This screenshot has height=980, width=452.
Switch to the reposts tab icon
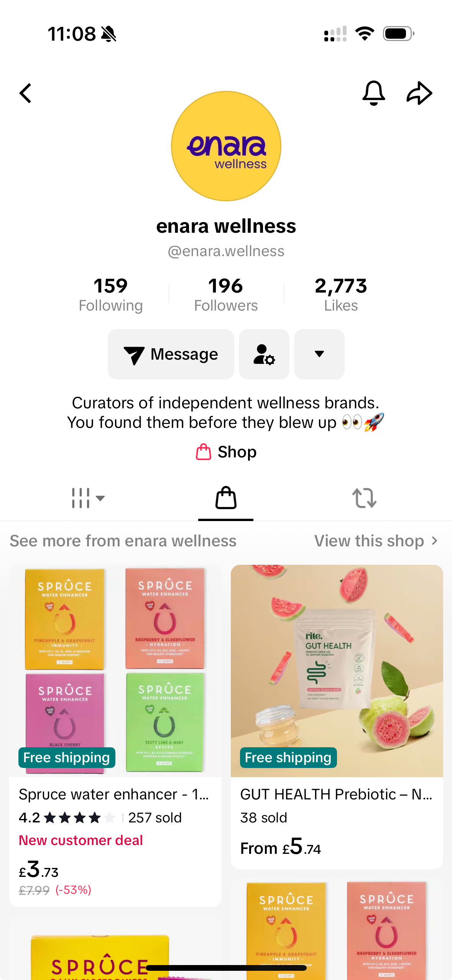click(x=364, y=498)
